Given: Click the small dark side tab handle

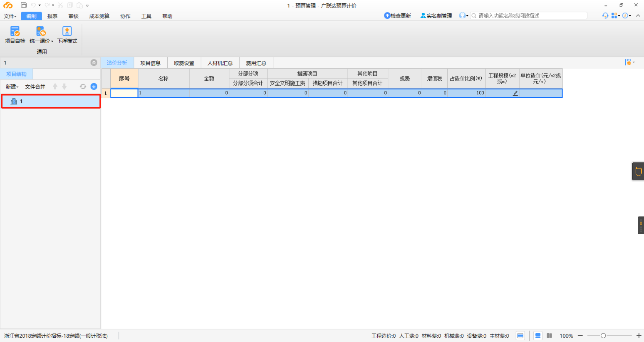Looking at the screenshot, I should [x=641, y=225].
